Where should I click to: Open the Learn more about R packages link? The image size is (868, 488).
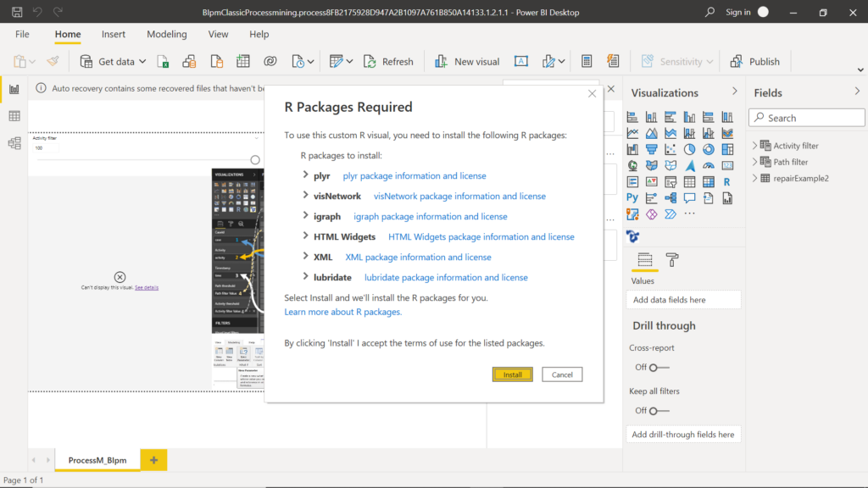coord(342,311)
